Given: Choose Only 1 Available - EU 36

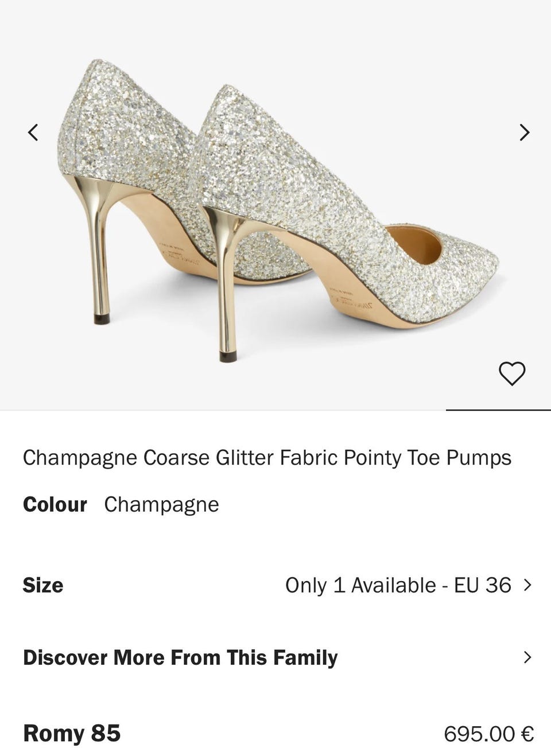Looking at the screenshot, I should [398, 585].
